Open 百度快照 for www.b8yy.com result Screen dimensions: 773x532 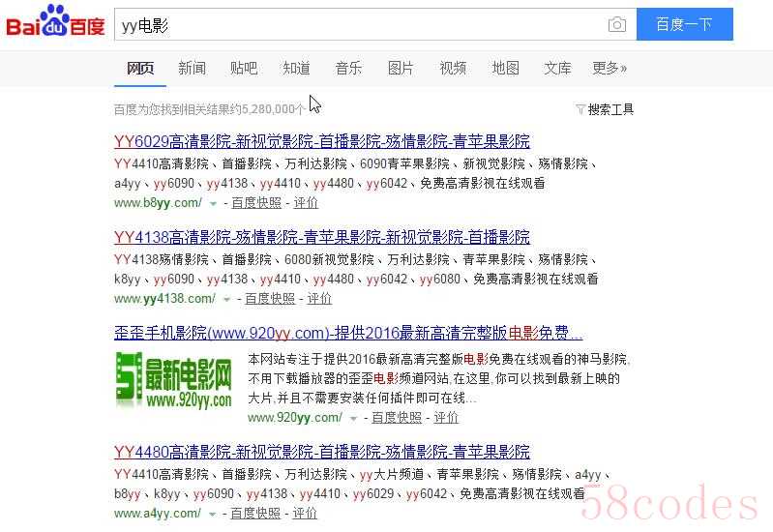(x=256, y=202)
